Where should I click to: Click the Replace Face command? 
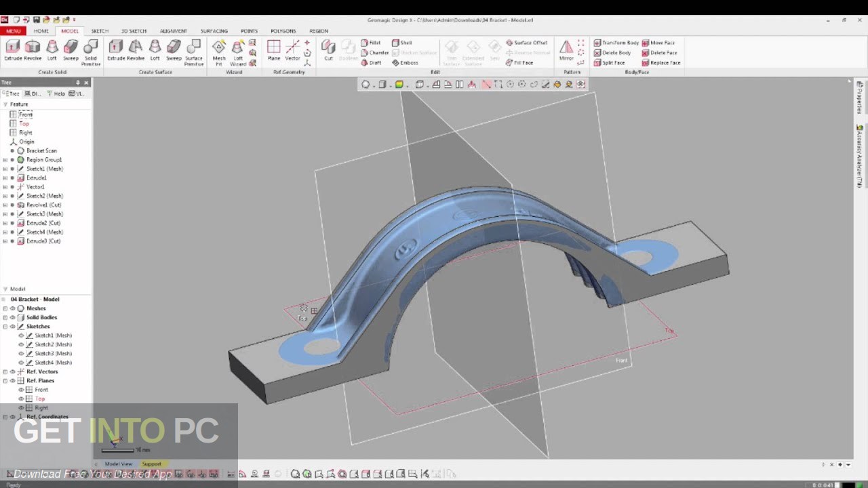(x=660, y=63)
